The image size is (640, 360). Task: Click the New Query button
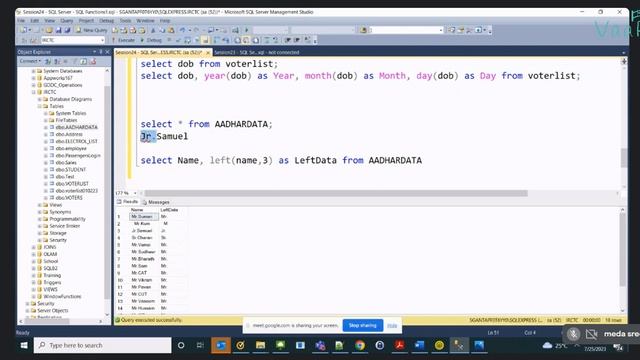click(x=91, y=30)
